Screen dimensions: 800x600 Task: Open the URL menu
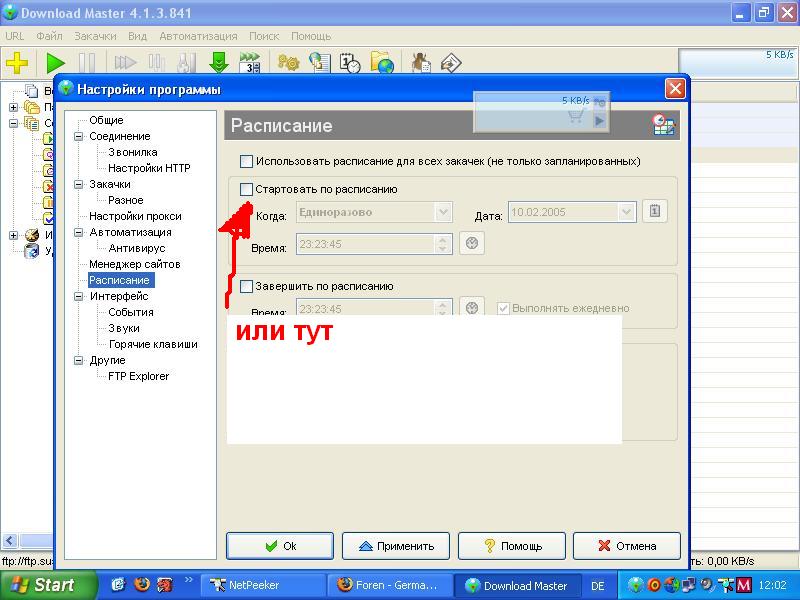point(14,36)
